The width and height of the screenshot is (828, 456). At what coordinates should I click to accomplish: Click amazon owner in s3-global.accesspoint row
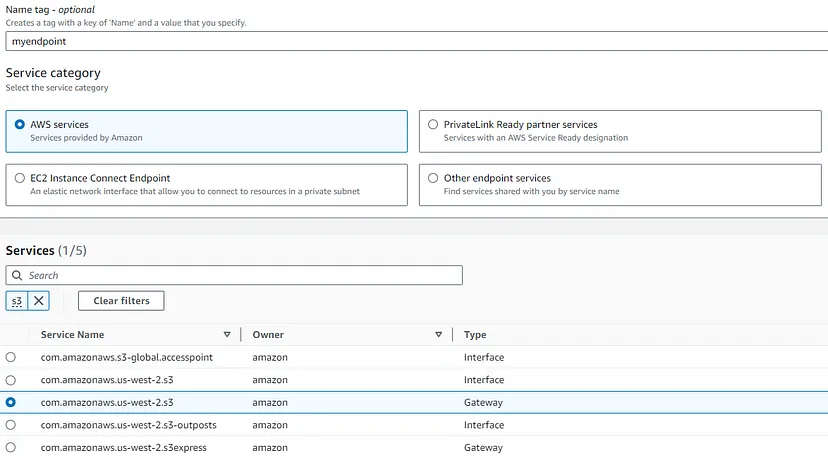(270, 357)
